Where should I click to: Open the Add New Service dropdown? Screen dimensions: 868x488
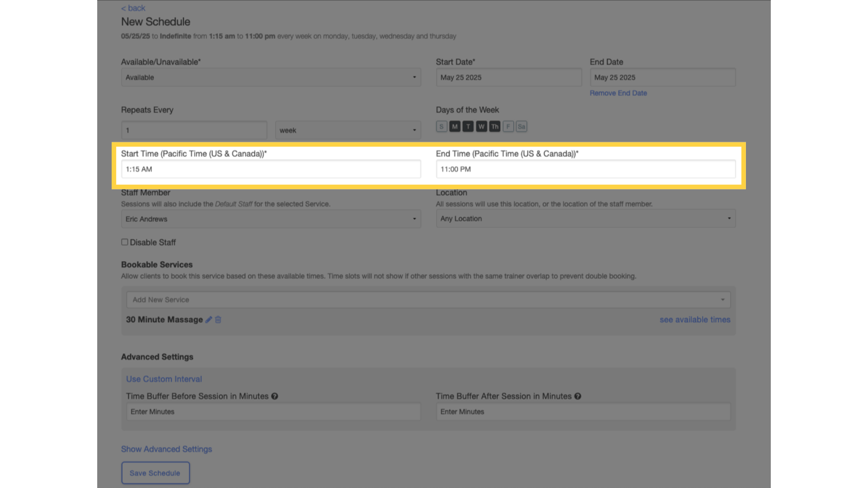tap(428, 300)
